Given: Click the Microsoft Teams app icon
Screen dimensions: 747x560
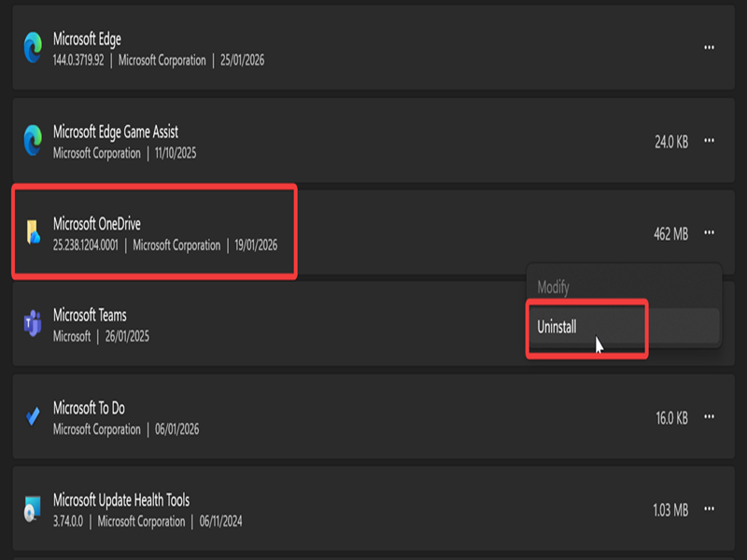Looking at the screenshot, I should 33,325.
